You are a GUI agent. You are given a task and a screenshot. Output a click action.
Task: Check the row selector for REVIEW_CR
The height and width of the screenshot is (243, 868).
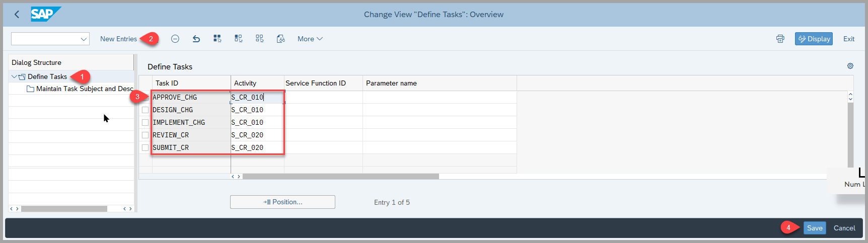click(145, 135)
